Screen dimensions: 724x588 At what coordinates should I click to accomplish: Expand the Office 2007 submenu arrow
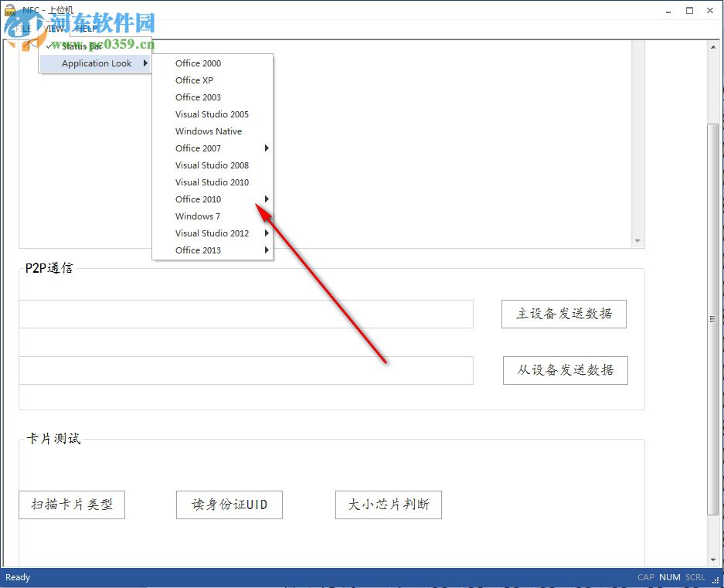point(267,148)
